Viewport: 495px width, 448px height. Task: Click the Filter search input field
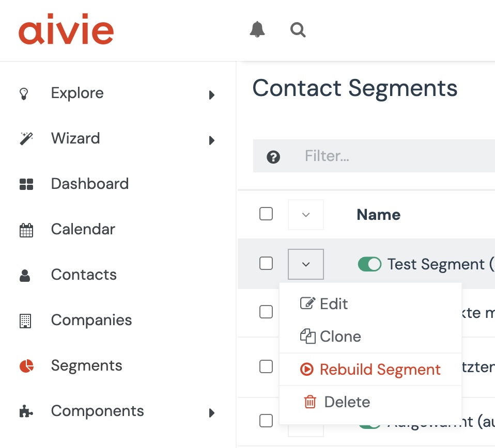point(393,156)
